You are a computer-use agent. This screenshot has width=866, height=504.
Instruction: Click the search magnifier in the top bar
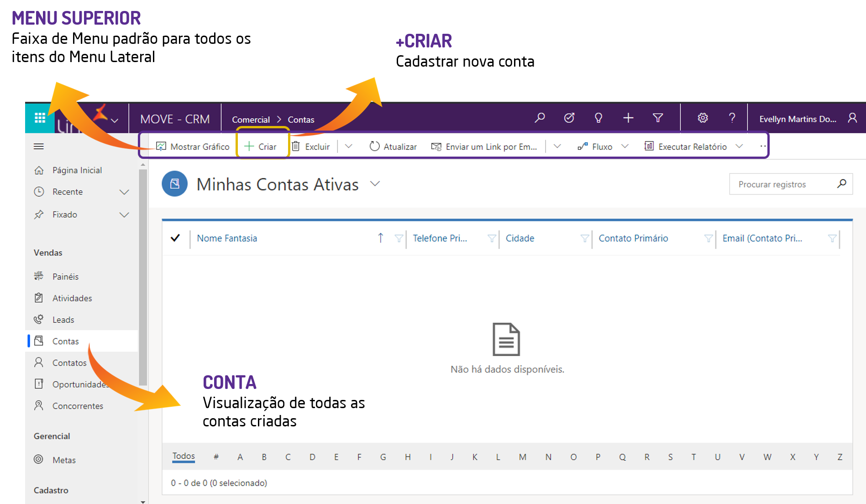540,118
